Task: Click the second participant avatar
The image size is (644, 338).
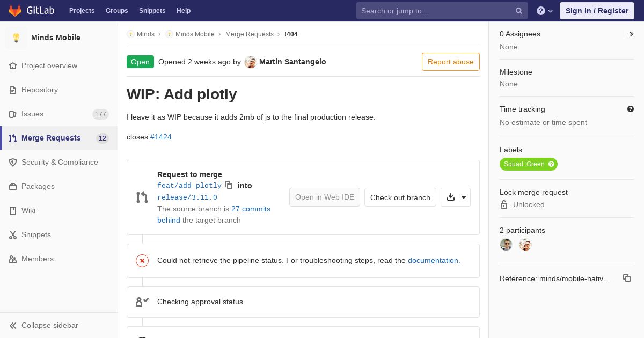Action: (525, 245)
